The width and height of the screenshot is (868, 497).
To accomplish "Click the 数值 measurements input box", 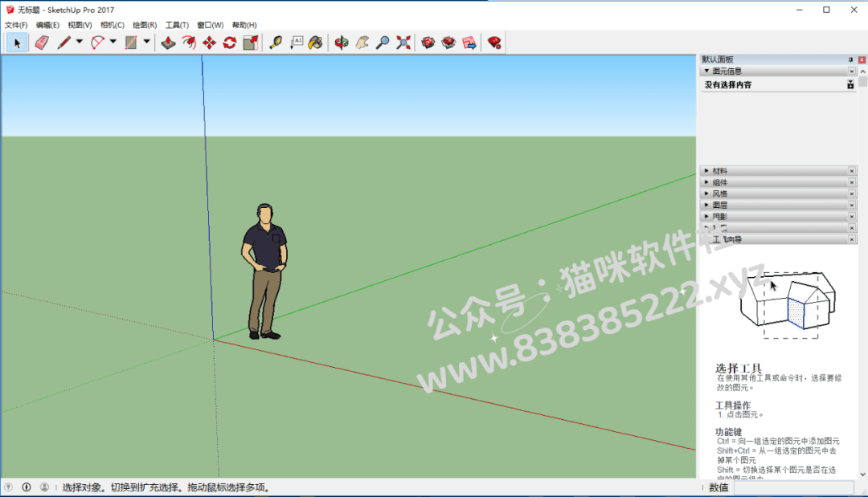I will [x=794, y=487].
